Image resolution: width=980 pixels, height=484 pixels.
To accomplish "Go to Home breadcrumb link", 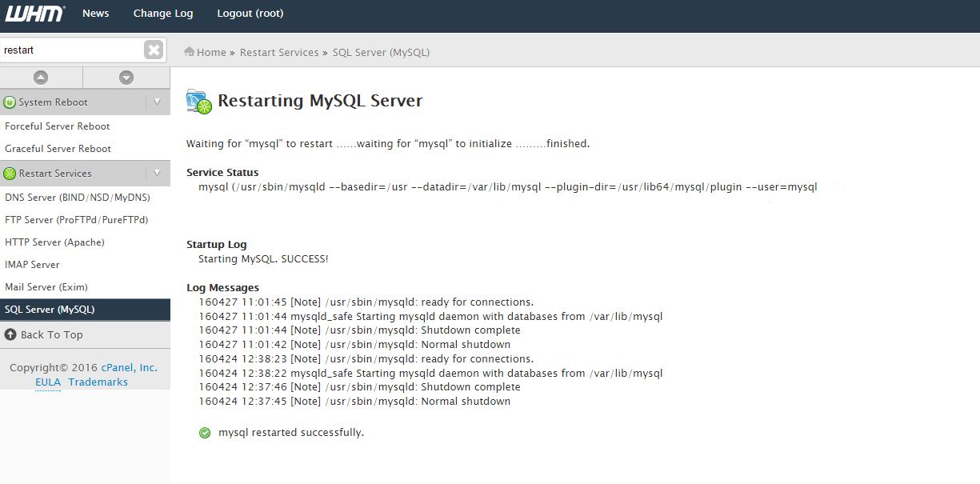I will click(x=212, y=53).
